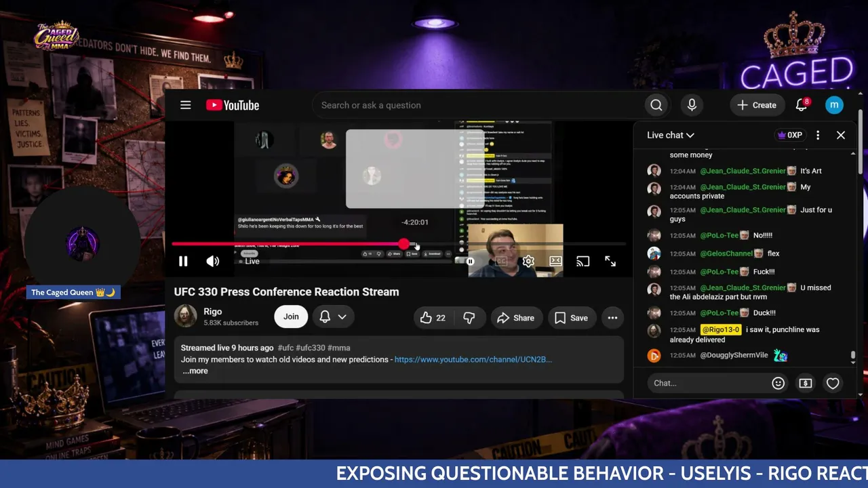This screenshot has width=868, height=488.
Task: Send a Super Chat purchase
Action: tap(805, 383)
